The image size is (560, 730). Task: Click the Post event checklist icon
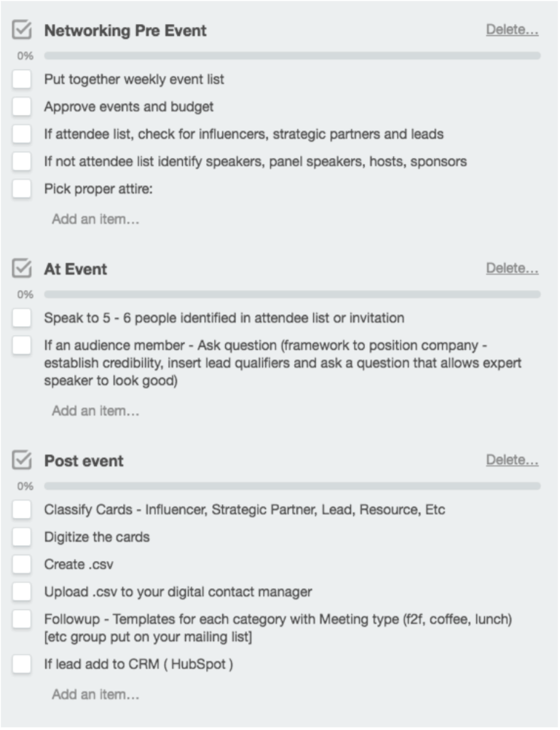click(22, 460)
